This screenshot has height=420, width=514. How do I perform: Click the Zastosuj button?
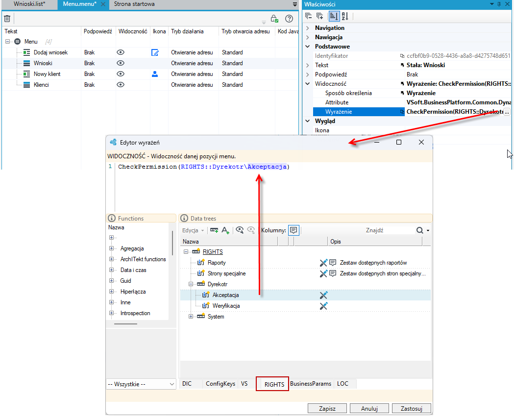coord(412,409)
